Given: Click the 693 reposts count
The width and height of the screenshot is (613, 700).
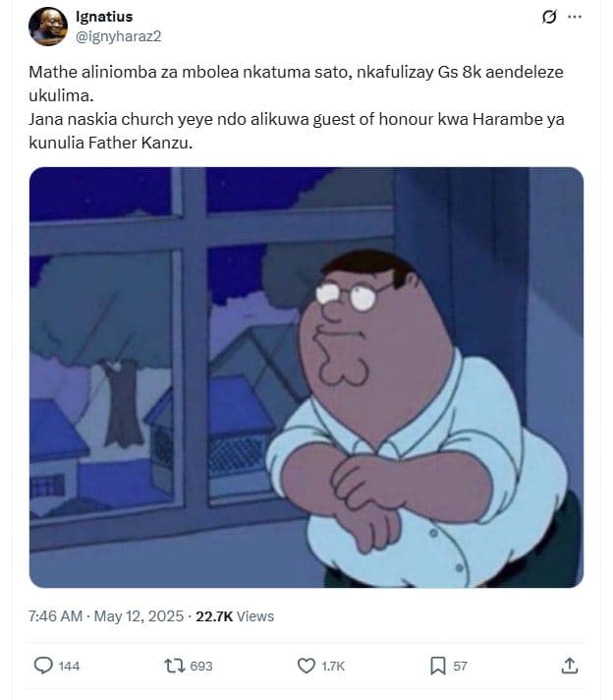Looking at the screenshot, I should click(201, 666).
